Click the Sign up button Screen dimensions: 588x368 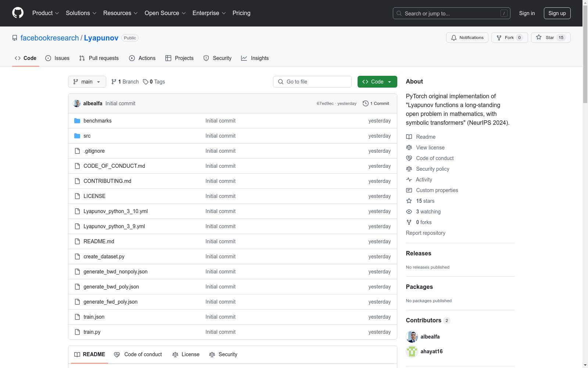point(557,13)
